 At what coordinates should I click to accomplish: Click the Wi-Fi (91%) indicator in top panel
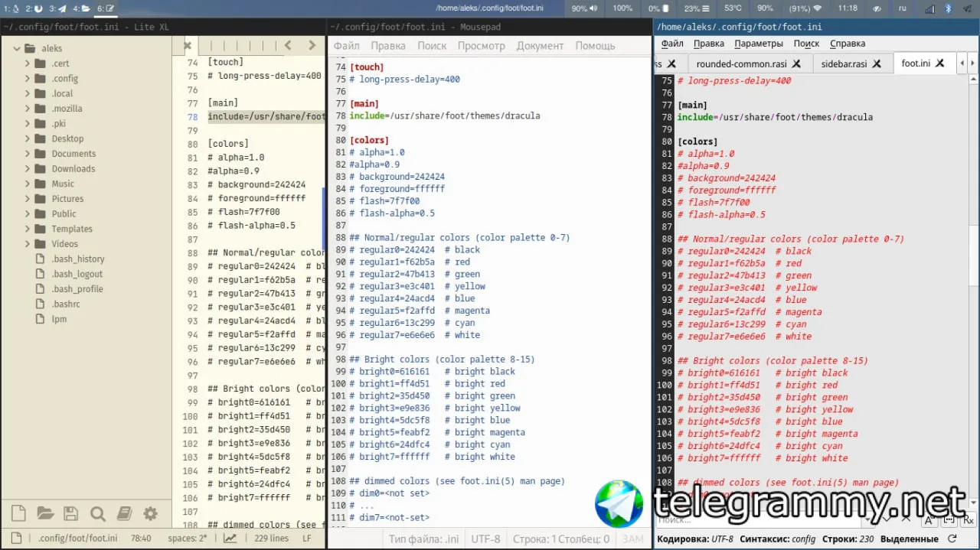tap(805, 8)
